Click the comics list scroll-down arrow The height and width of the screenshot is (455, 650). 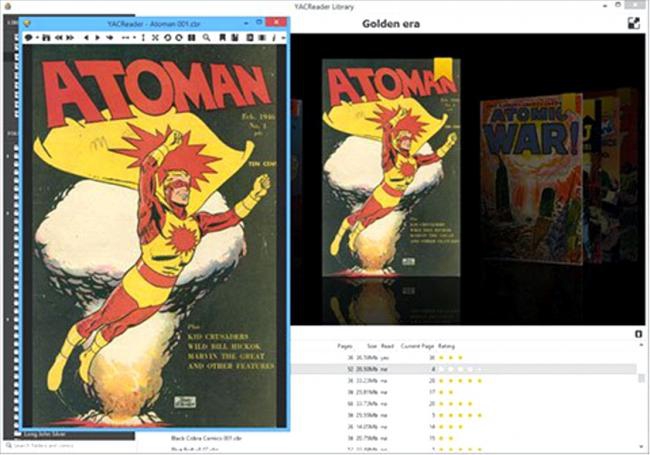pos(641,447)
